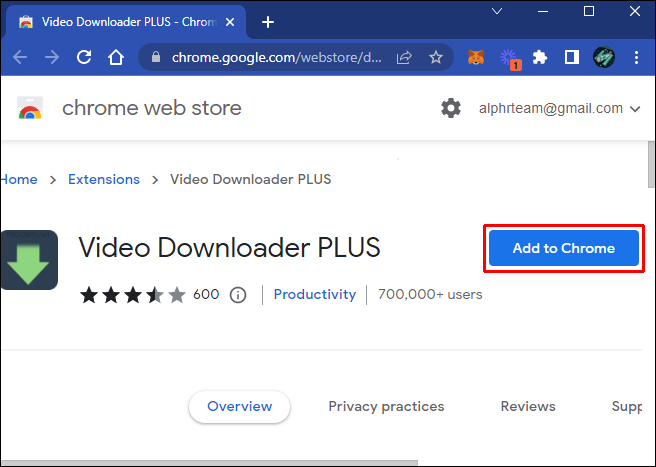Click the chrome web store logo
This screenshot has height=467, width=656.
tap(30, 108)
